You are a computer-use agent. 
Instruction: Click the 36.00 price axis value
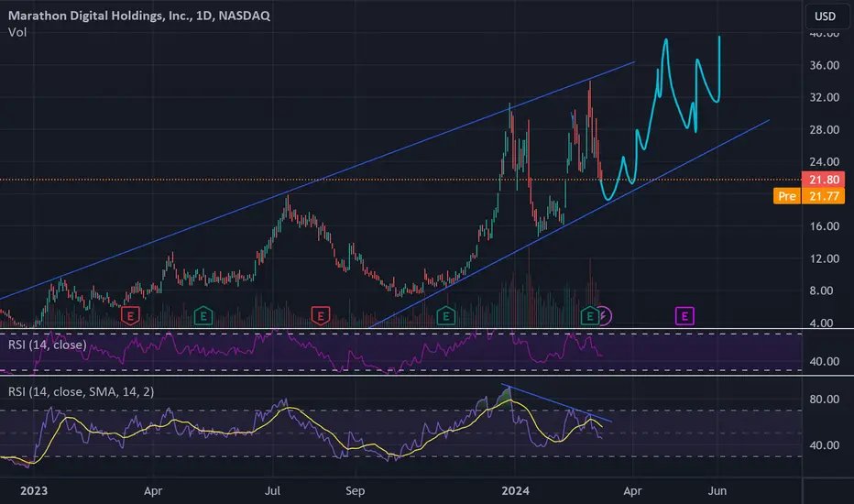coord(824,65)
